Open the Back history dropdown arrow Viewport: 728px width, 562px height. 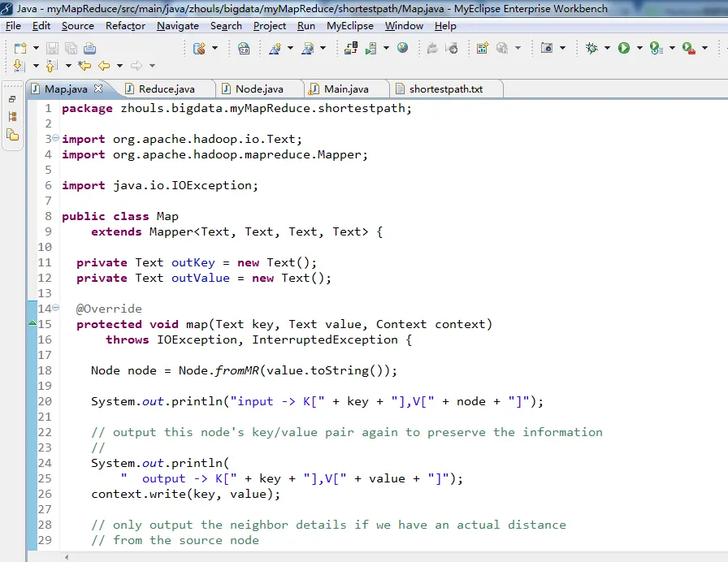pos(119,66)
